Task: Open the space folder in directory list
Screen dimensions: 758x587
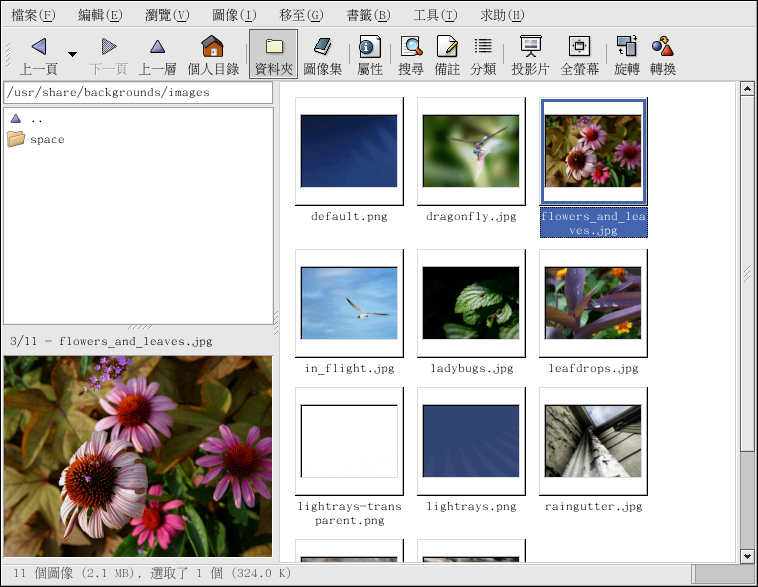Action: click(46, 140)
